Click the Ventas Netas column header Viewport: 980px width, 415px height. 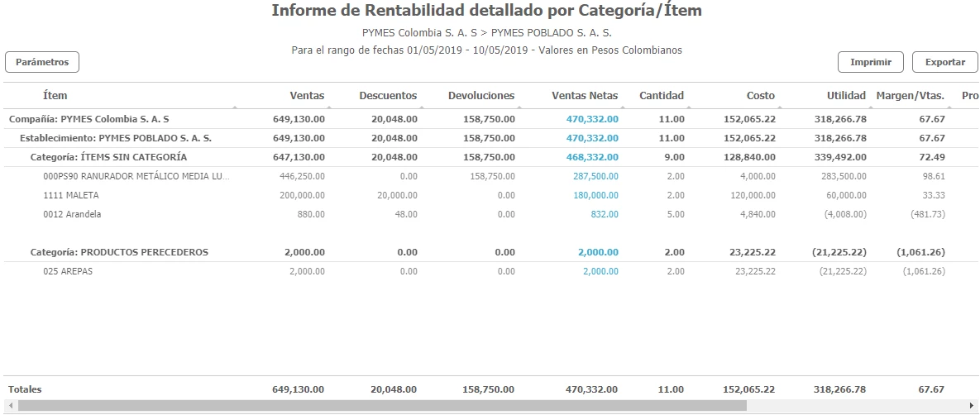584,96
